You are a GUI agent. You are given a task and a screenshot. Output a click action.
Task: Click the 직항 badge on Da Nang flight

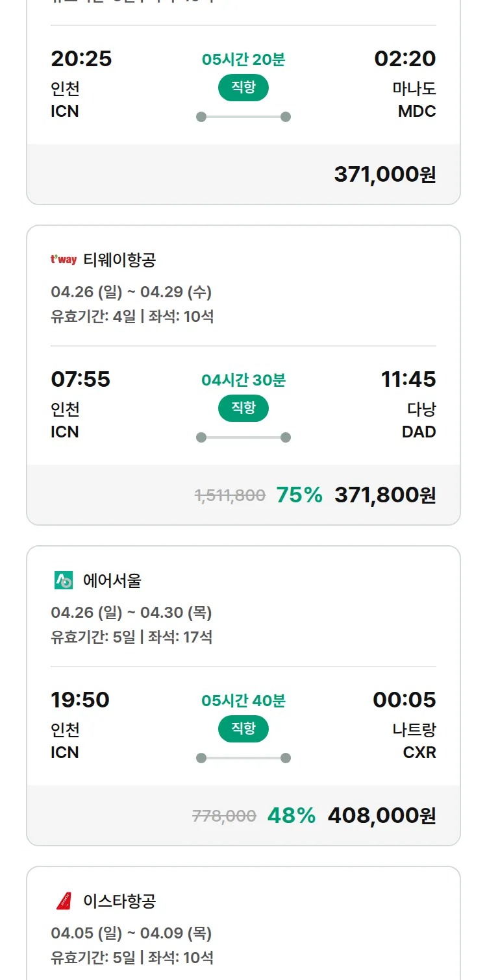[243, 408]
